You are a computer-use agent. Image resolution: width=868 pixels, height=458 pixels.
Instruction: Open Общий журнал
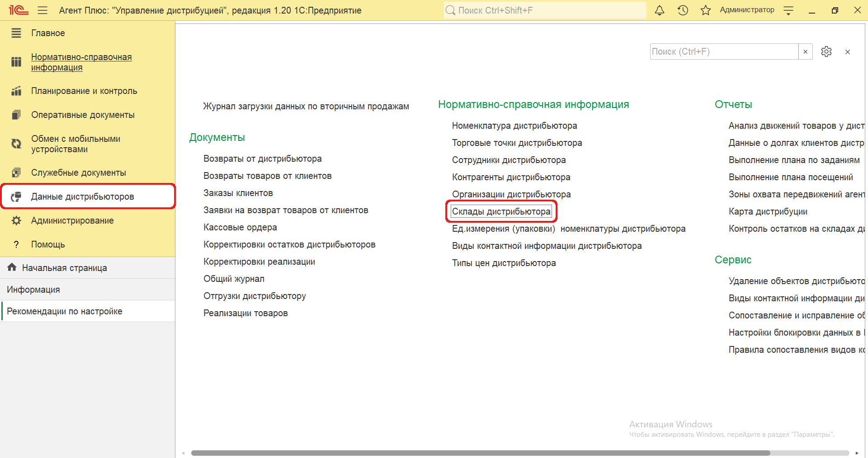tap(234, 279)
